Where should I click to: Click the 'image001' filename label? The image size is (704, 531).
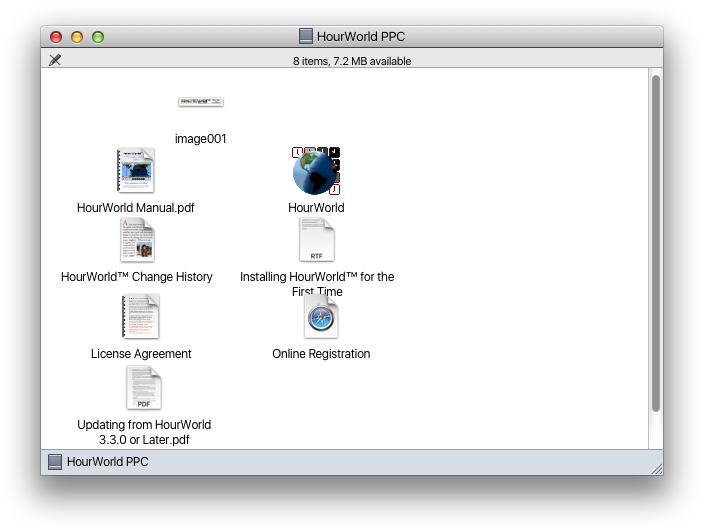pos(201,139)
